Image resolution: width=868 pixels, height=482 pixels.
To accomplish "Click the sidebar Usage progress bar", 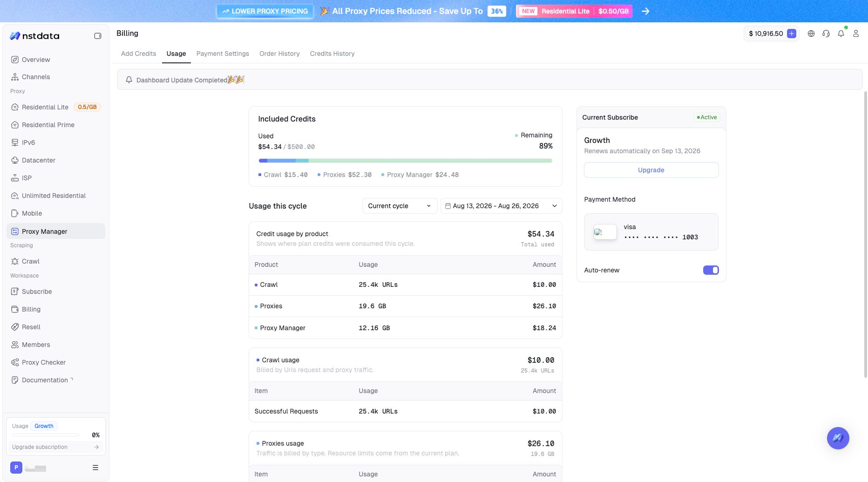I will point(46,435).
